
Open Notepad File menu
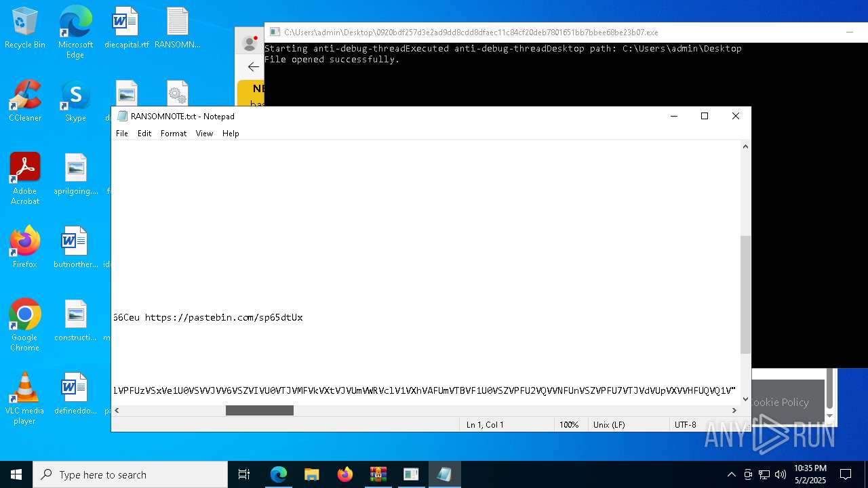point(122,134)
